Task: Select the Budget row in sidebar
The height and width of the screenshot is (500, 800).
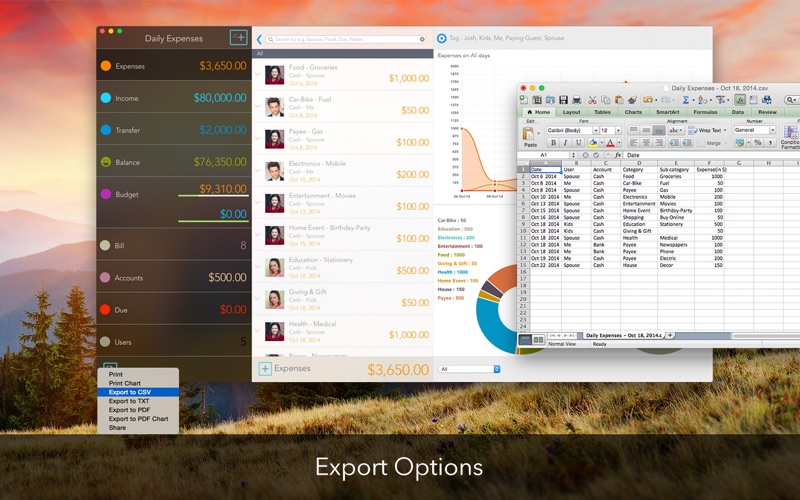Action: 173,202
